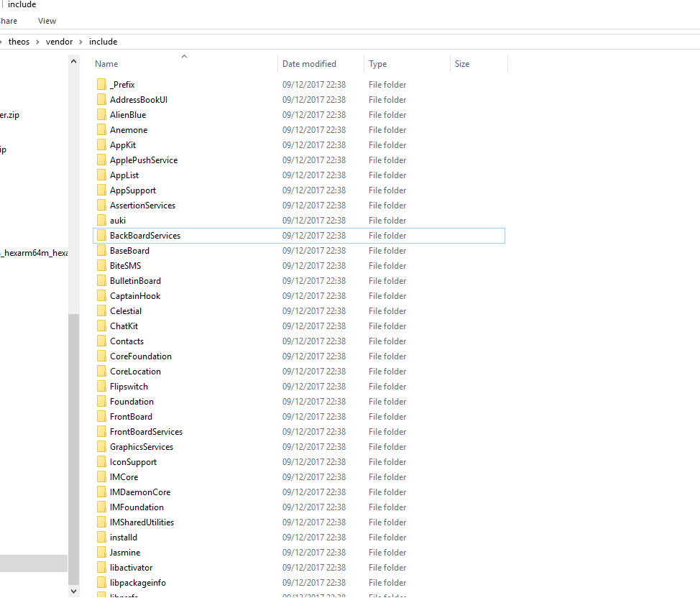
Task: Select the hexarm64m item in navigation pane
Action: (x=34, y=253)
